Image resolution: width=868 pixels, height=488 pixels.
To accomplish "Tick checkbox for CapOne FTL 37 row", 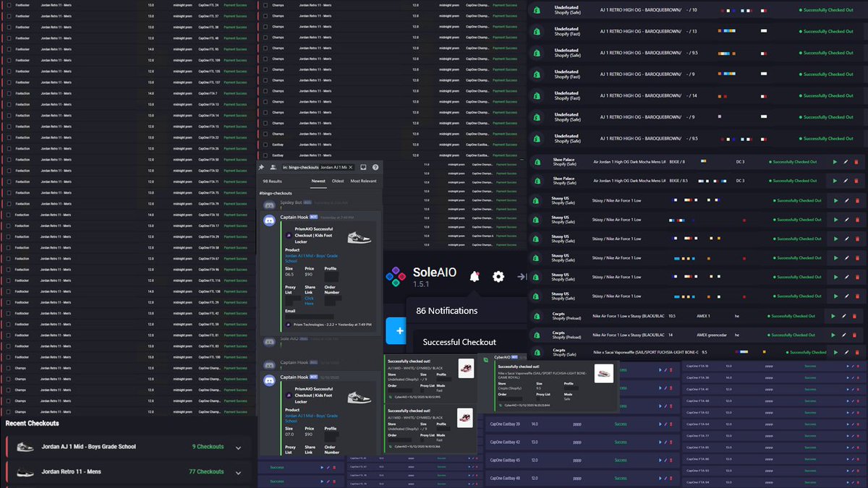I will (x=9, y=16).
